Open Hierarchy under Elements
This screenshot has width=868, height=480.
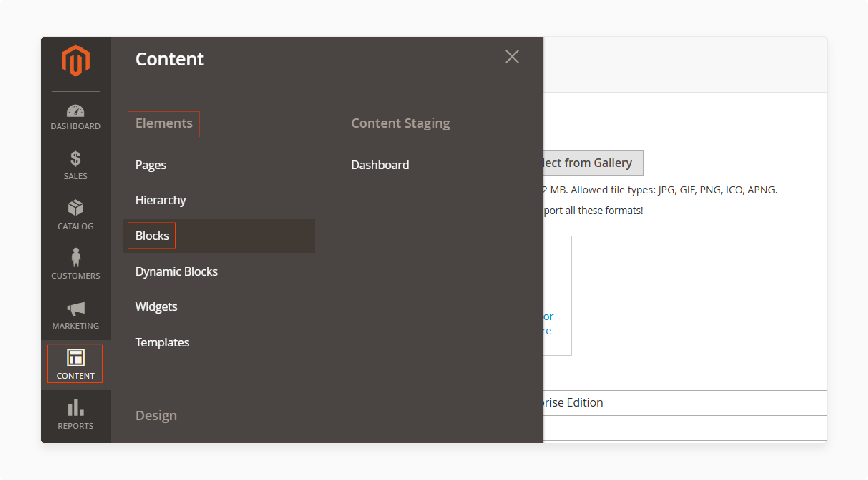point(160,200)
